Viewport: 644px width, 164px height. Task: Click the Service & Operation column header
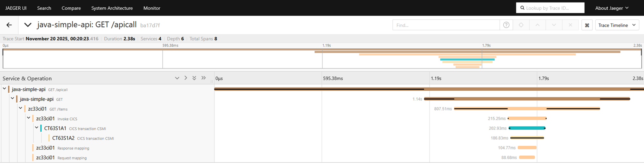(27, 78)
